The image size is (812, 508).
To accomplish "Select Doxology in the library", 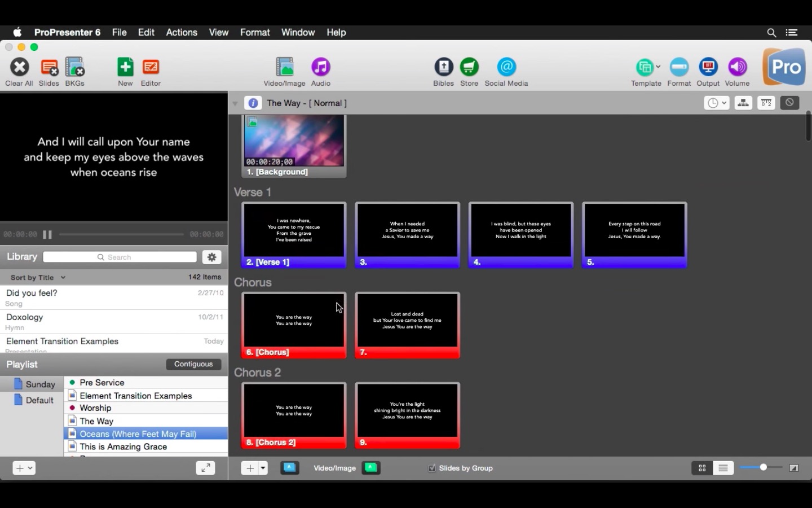I will pyautogui.click(x=114, y=322).
